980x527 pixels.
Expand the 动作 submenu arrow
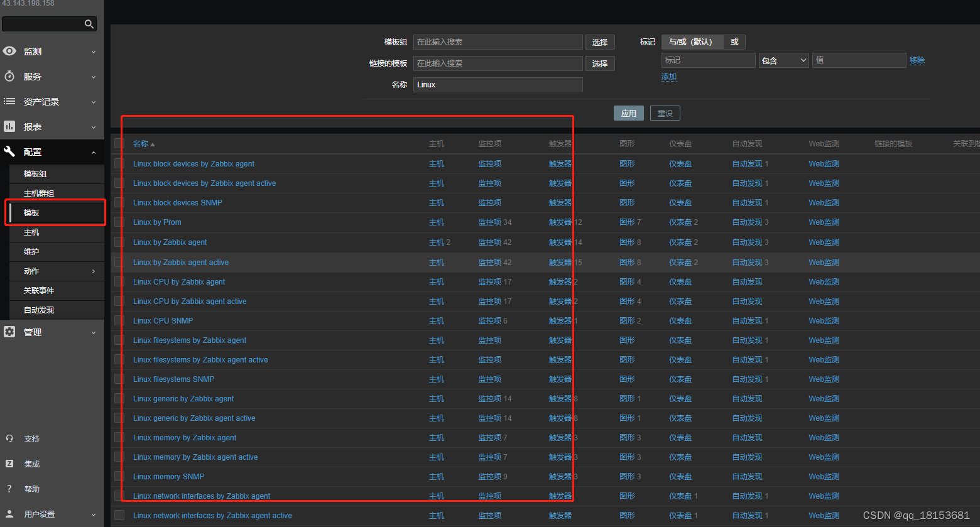[94, 271]
